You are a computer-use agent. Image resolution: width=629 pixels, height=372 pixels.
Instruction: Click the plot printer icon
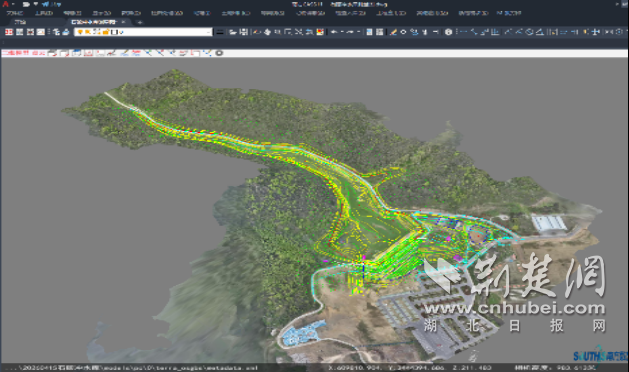(x=66, y=32)
